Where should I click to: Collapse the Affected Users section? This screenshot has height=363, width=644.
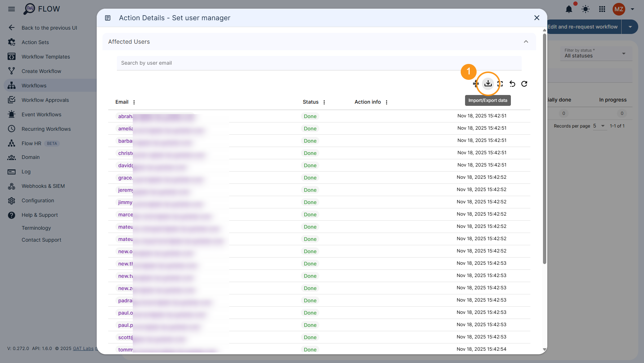pos(526,42)
